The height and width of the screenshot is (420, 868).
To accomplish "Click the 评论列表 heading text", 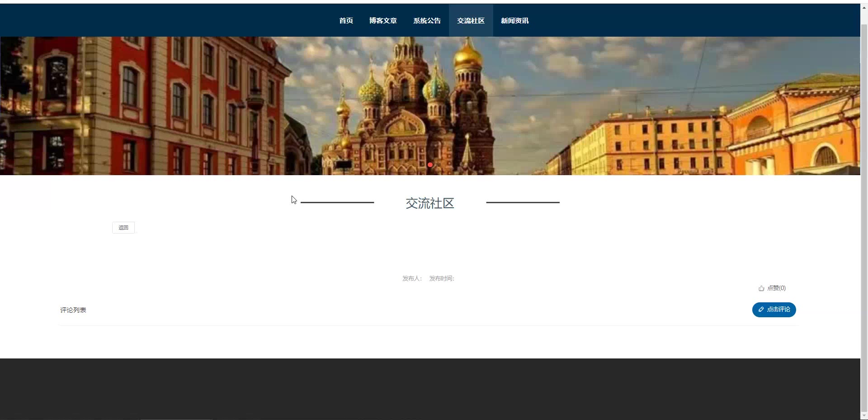I will click(73, 310).
